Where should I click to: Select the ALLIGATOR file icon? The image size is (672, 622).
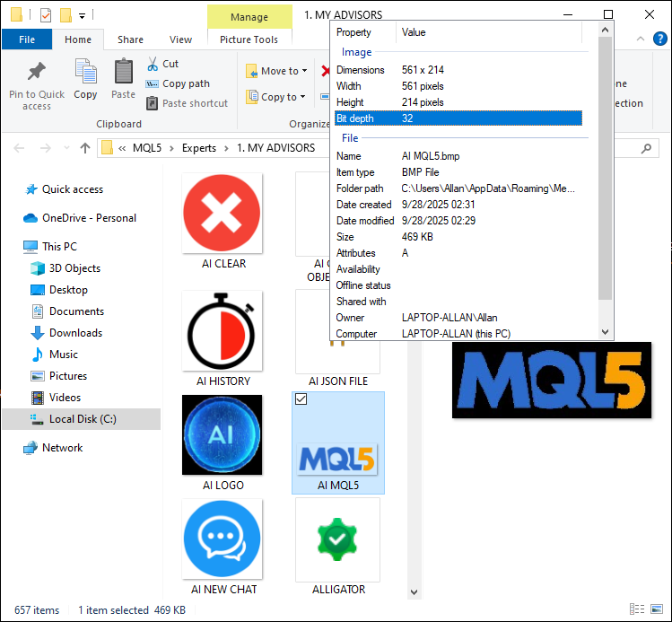pyautogui.click(x=338, y=539)
